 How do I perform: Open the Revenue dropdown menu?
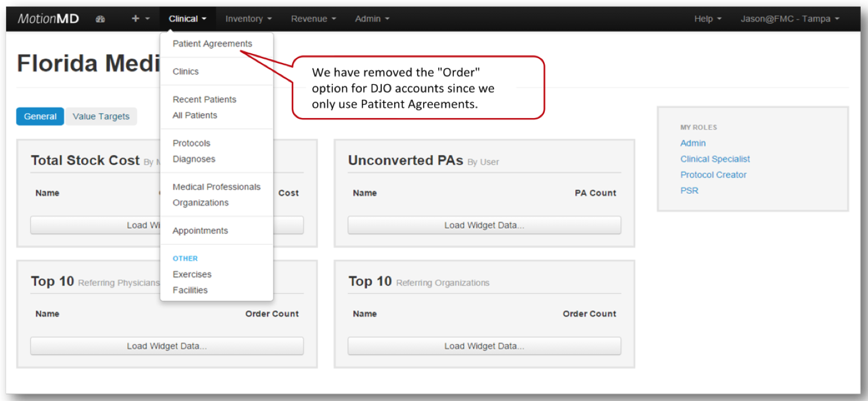pos(313,19)
